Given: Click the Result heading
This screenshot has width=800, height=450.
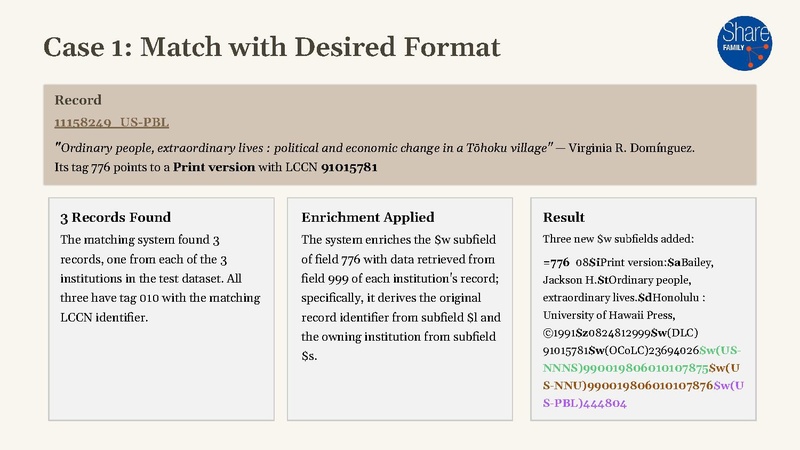Looking at the screenshot, I should (563, 217).
